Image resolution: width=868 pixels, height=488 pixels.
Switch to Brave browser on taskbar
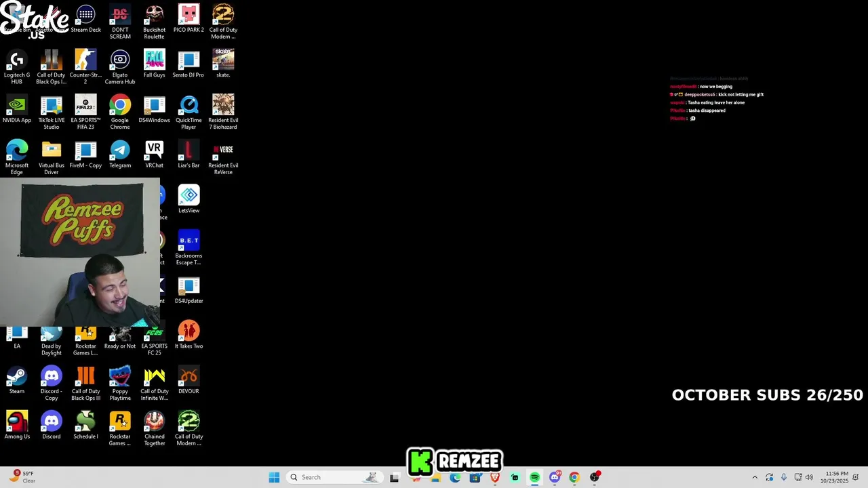[x=495, y=477]
